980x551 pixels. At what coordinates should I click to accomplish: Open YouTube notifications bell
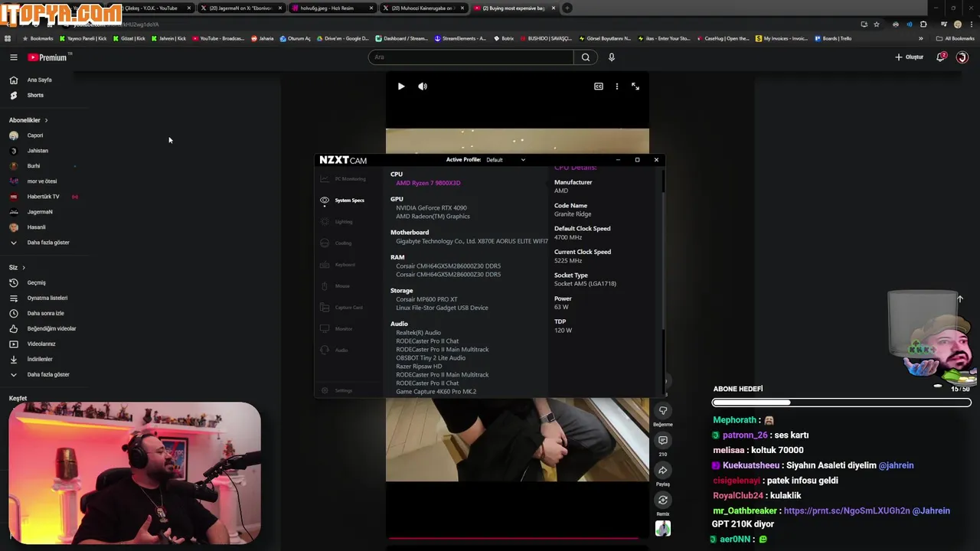941,57
